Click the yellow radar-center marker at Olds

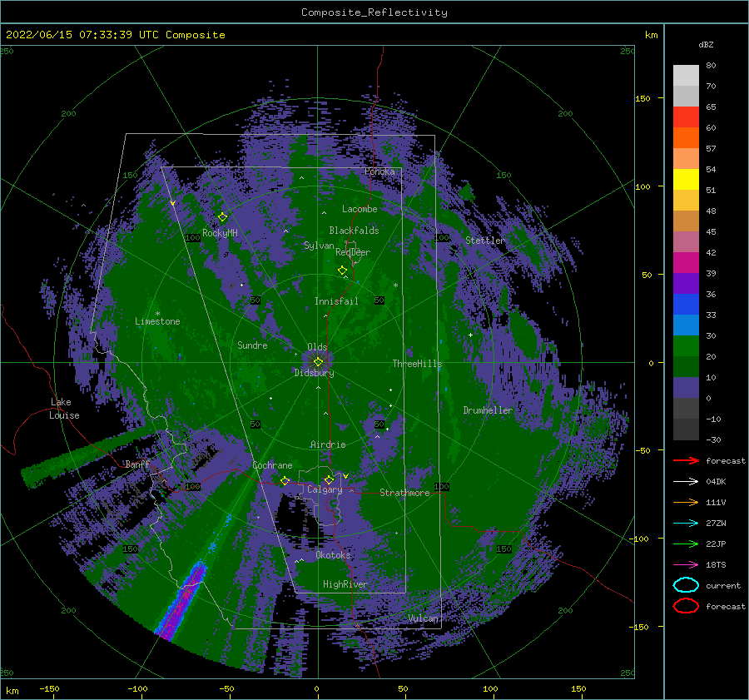point(318,362)
